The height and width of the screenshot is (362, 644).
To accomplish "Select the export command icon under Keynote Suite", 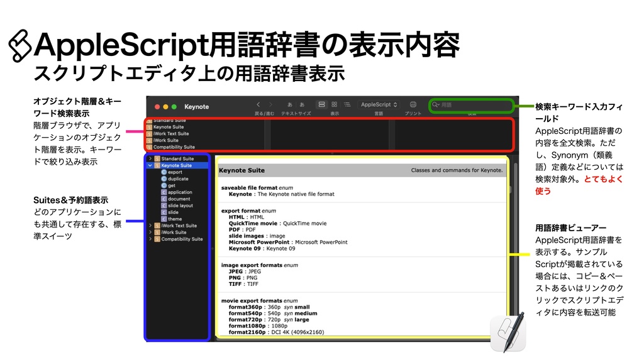I will click(x=164, y=172).
